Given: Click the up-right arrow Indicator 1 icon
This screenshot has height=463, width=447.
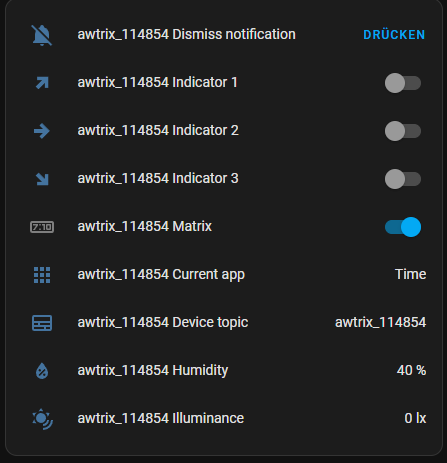Looking at the screenshot, I should 42,83.
